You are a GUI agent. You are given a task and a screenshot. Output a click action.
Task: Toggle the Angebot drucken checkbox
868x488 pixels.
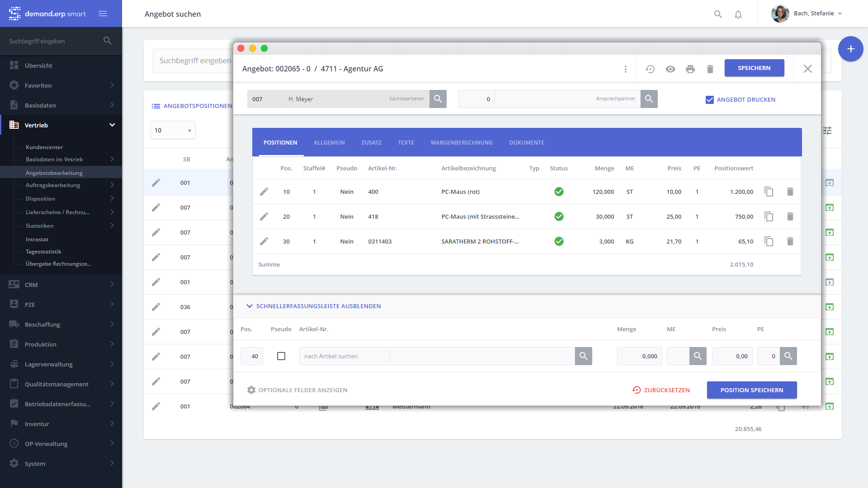(710, 100)
